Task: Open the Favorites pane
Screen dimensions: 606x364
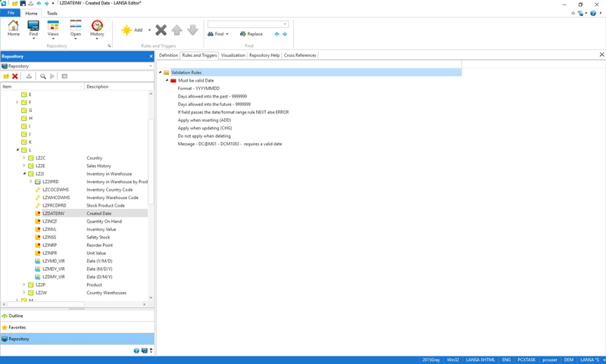Action: (x=16, y=328)
